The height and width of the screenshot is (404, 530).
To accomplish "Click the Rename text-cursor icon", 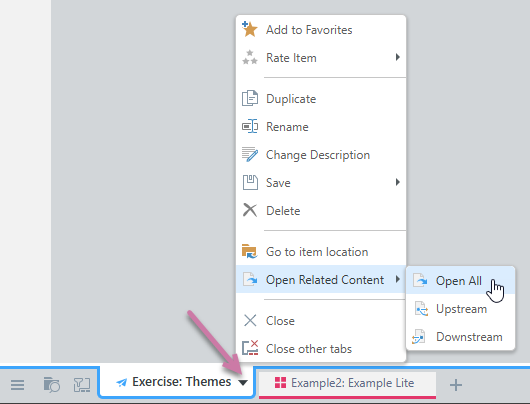I will [x=250, y=126].
